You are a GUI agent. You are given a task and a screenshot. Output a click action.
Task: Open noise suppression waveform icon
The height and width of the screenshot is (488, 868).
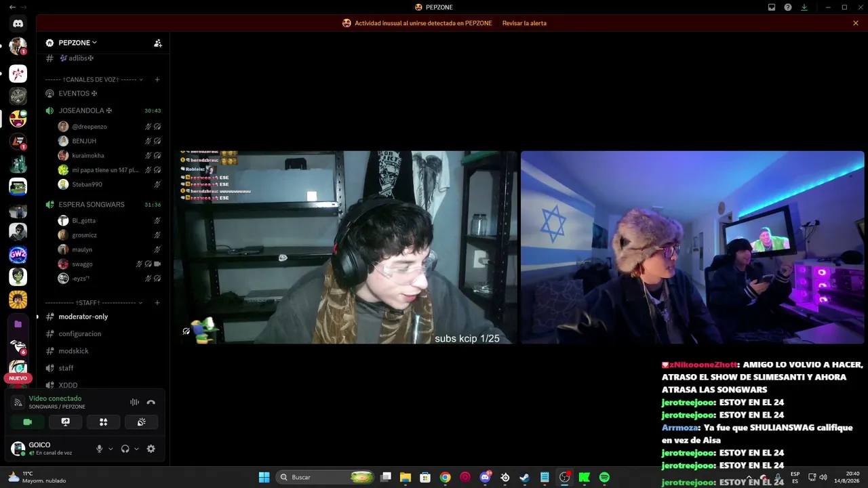[134, 402]
